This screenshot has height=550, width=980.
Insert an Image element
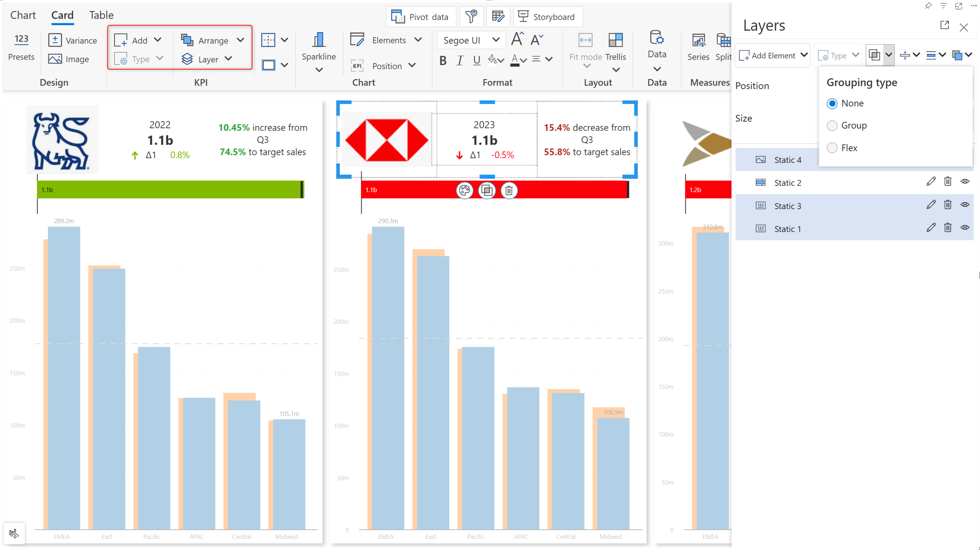[x=68, y=59]
